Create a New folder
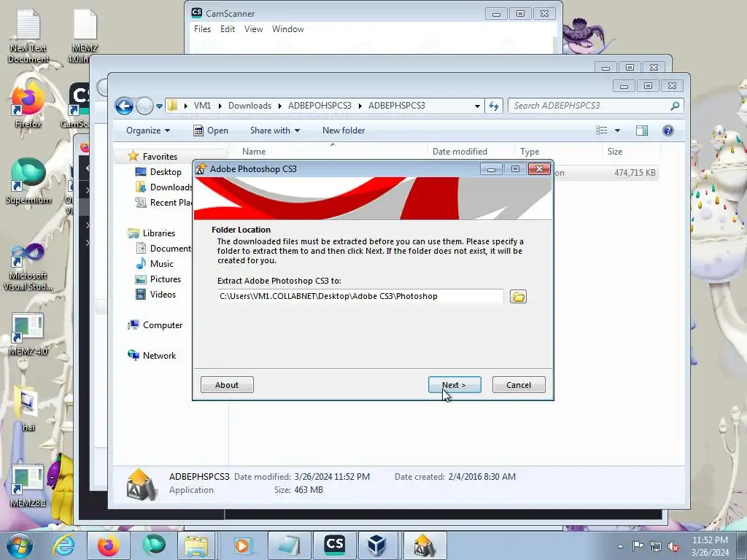The image size is (747, 560). 344,131
